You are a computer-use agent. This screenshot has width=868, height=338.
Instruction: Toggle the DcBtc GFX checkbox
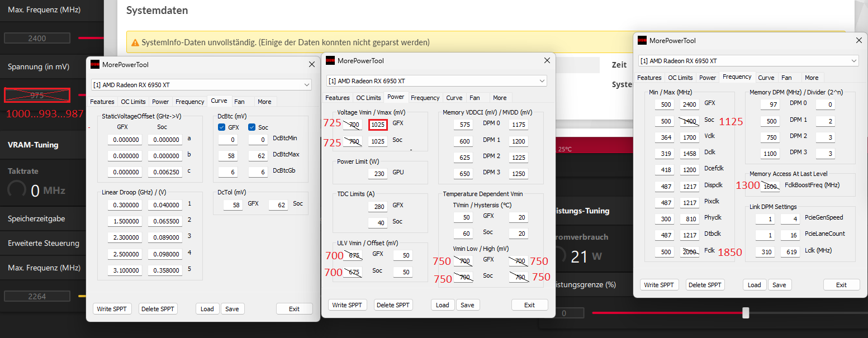point(222,127)
